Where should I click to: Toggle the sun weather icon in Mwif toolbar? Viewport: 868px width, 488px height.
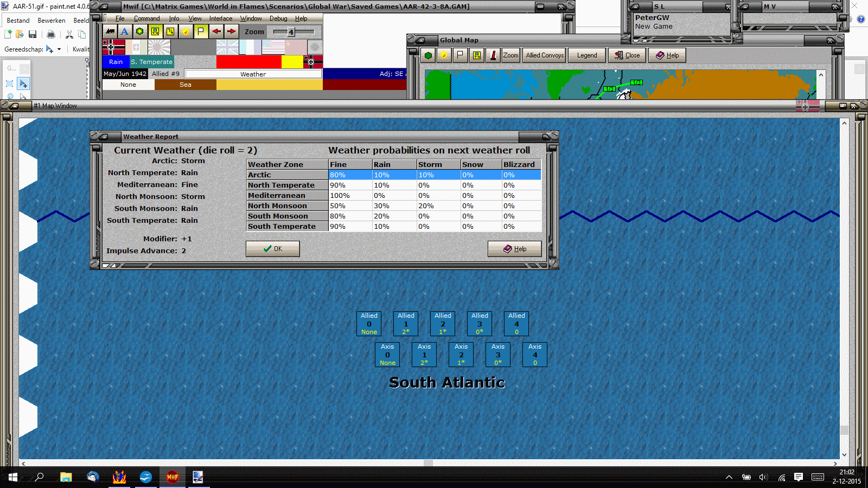click(186, 31)
